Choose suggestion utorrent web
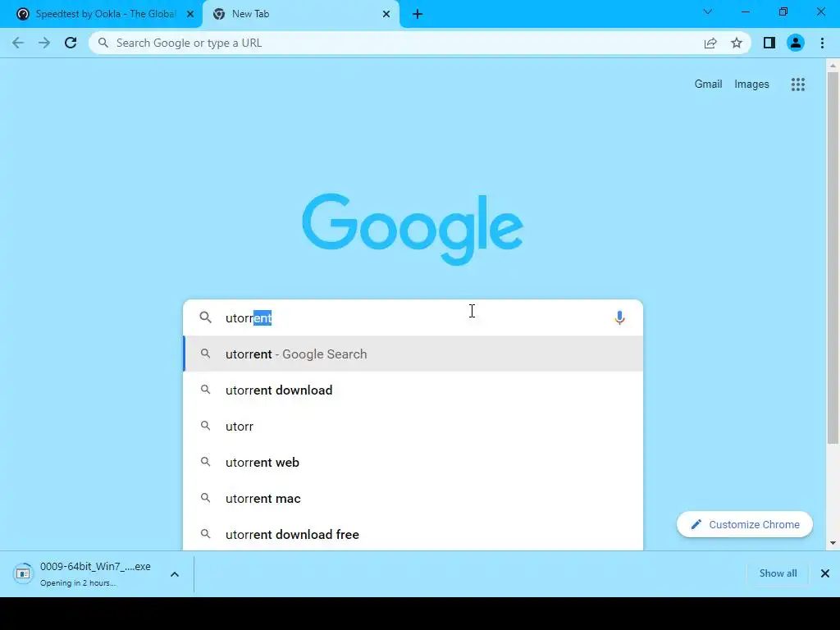 [x=413, y=463]
